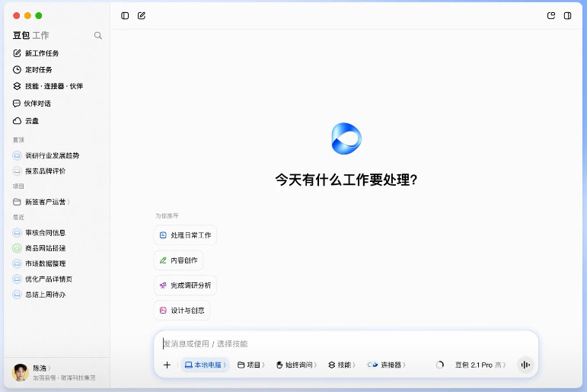
Task: Go to 伙伴对话
Action: [x=32, y=104]
